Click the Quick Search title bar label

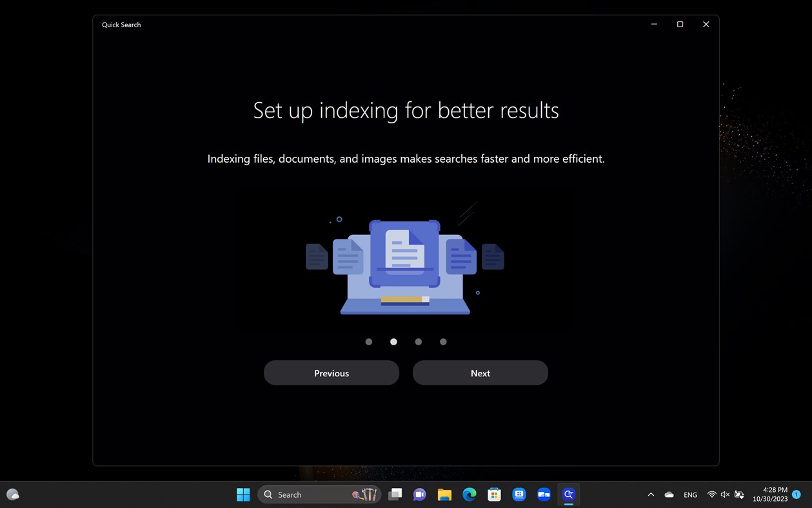pos(121,25)
